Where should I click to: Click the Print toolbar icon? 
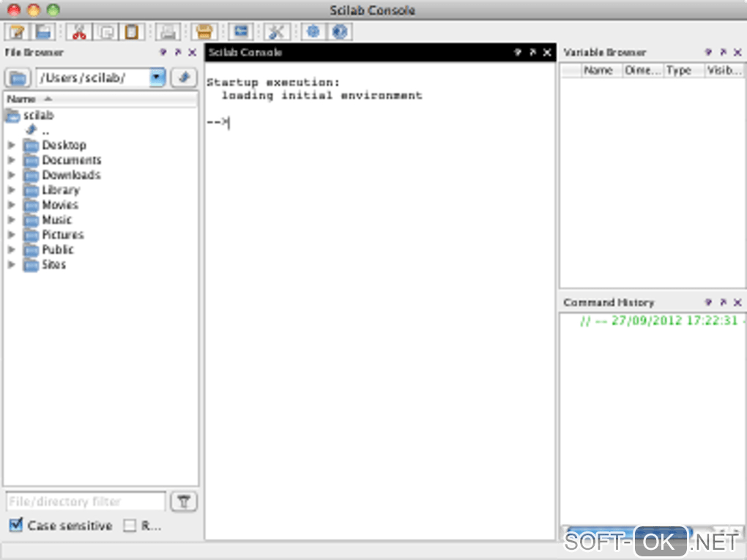click(x=168, y=31)
